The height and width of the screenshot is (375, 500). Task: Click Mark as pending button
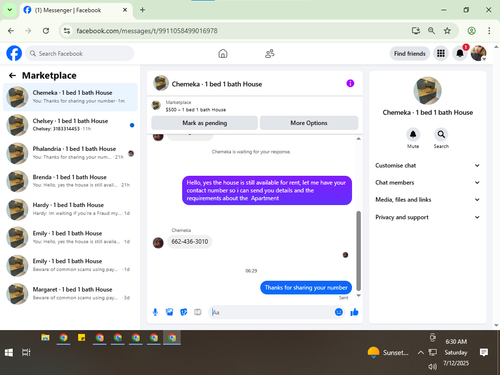tap(205, 123)
